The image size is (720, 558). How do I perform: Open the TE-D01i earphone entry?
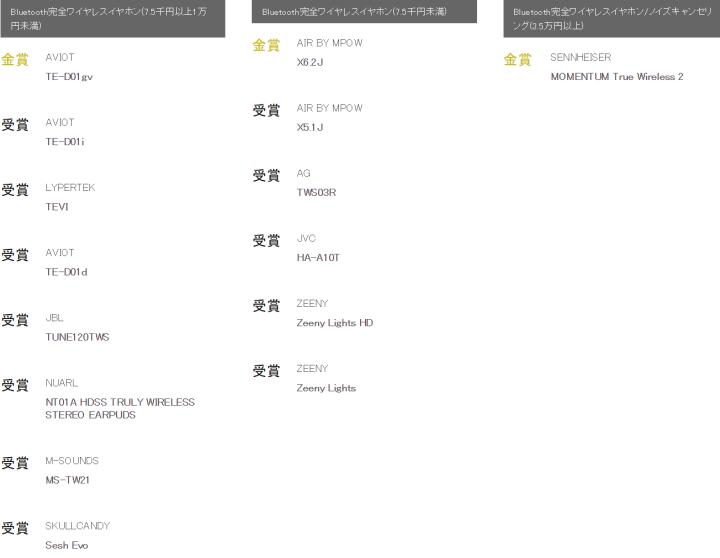(65, 141)
